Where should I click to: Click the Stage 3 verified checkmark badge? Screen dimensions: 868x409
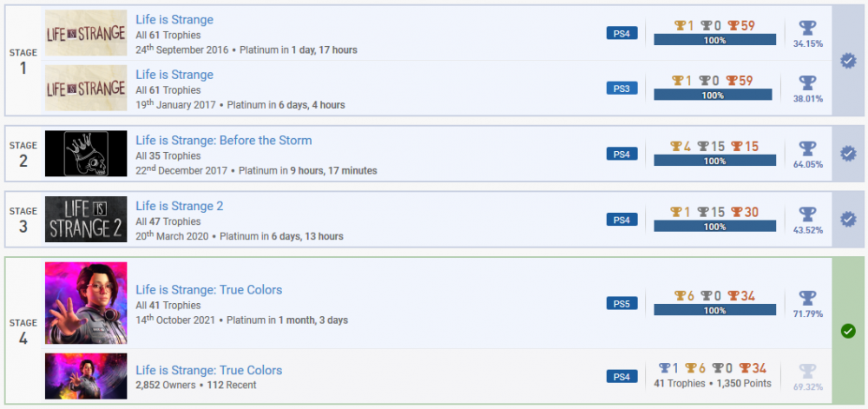[x=849, y=220]
